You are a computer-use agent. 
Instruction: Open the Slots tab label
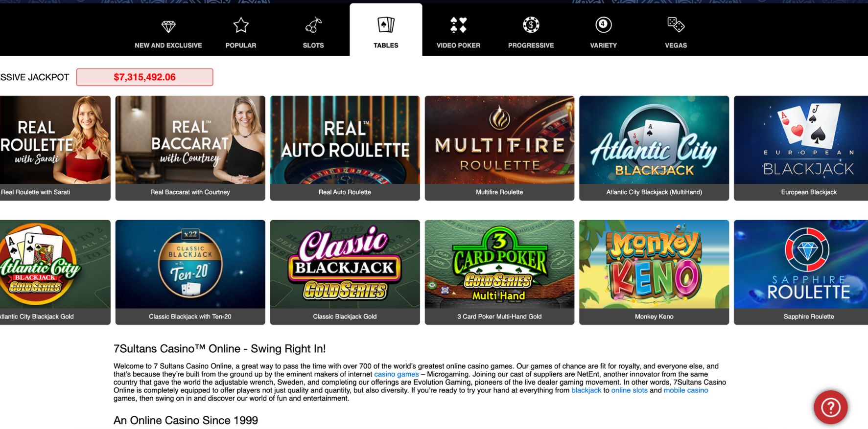[313, 45]
